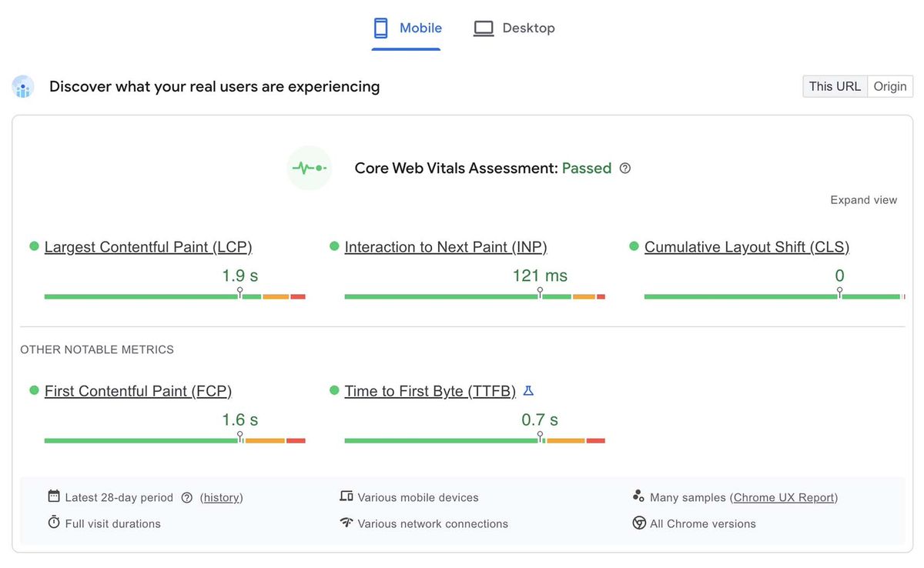The height and width of the screenshot is (568, 924).
Task: Click the help icon next to Passed
Action: [x=624, y=167]
